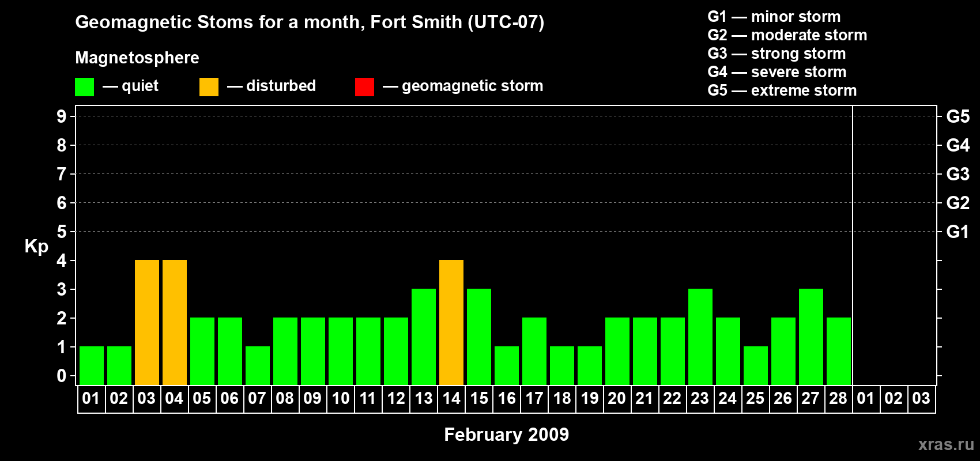Click the geomagnetic storm legend label
Screen dimensions: 980x461
[x=473, y=86]
